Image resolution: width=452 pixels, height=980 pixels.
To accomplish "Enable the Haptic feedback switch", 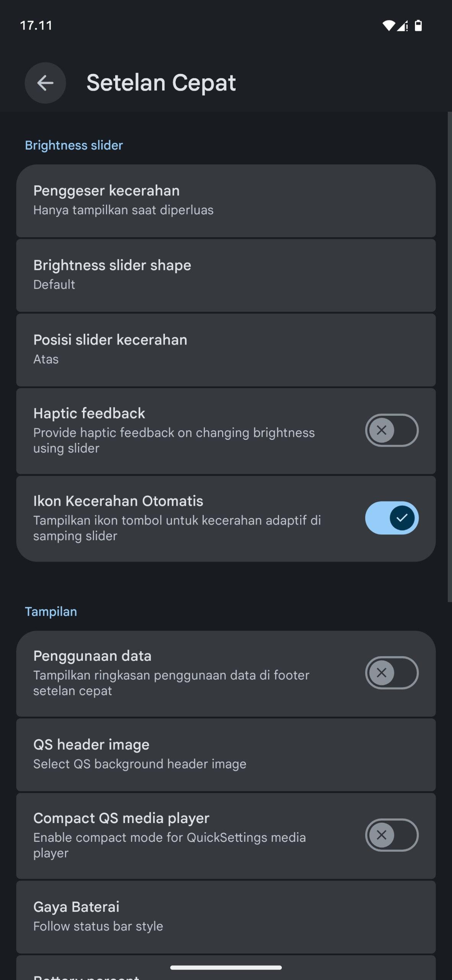I will pyautogui.click(x=392, y=430).
